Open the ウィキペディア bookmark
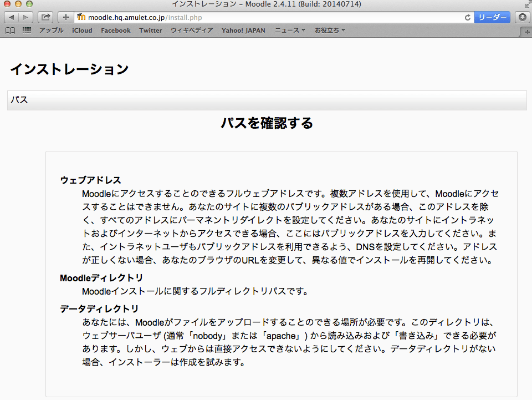 point(192,30)
